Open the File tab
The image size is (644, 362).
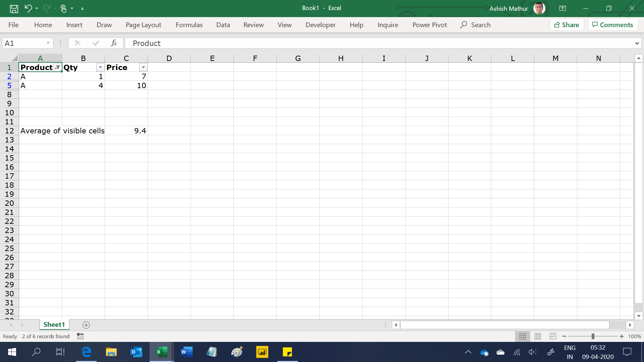13,25
